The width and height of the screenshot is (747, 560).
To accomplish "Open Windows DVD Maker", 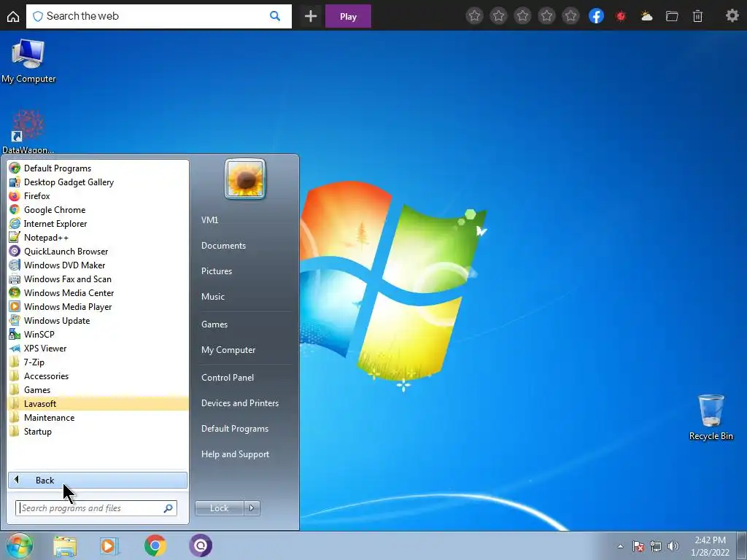I will [98, 265].
